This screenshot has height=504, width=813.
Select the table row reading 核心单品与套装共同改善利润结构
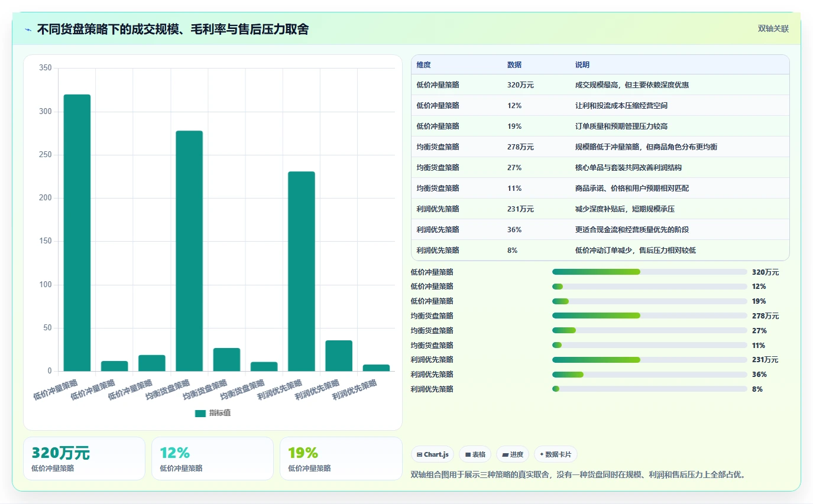[x=600, y=167]
